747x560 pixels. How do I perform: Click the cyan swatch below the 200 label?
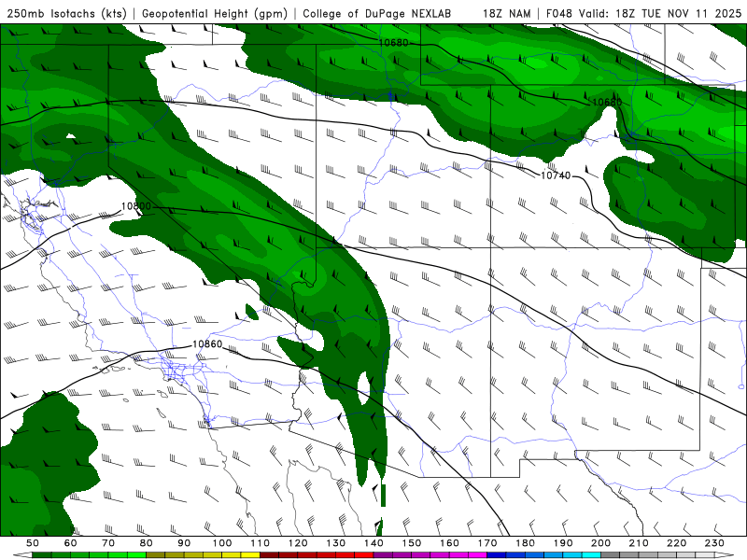tap(592, 555)
